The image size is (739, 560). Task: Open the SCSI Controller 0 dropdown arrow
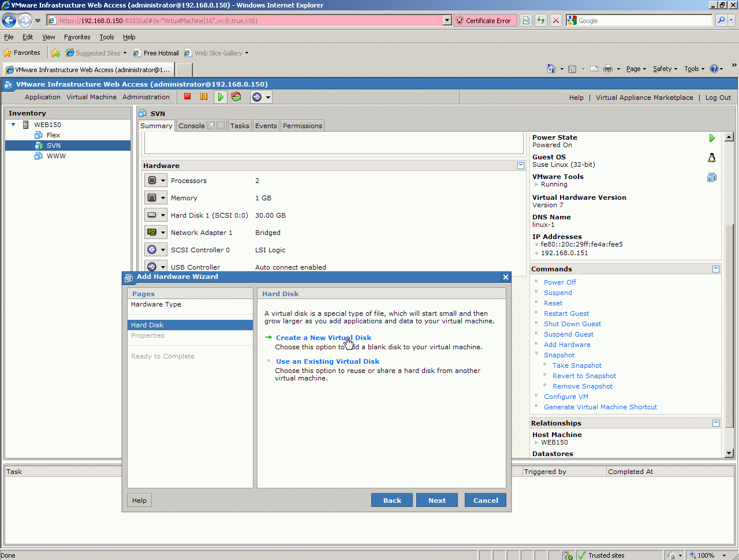(163, 250)
